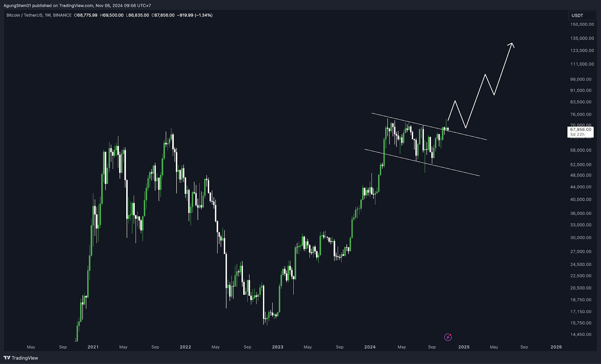
Task: Click the 2026 year label on time axis
Action: click(x=556, y=347)
